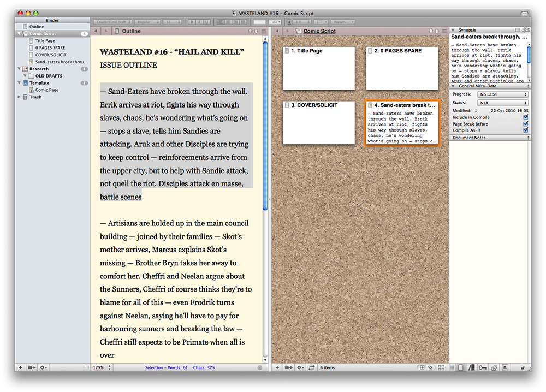Viewport: 546px width, 392px height.
Task: Click the add document plus in Binder footer
Action: [x=20, y=367]
